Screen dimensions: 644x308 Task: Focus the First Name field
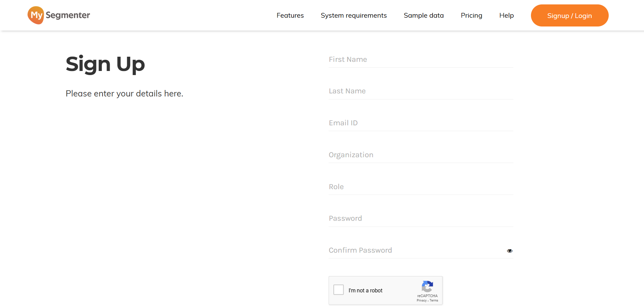(420, 60)
